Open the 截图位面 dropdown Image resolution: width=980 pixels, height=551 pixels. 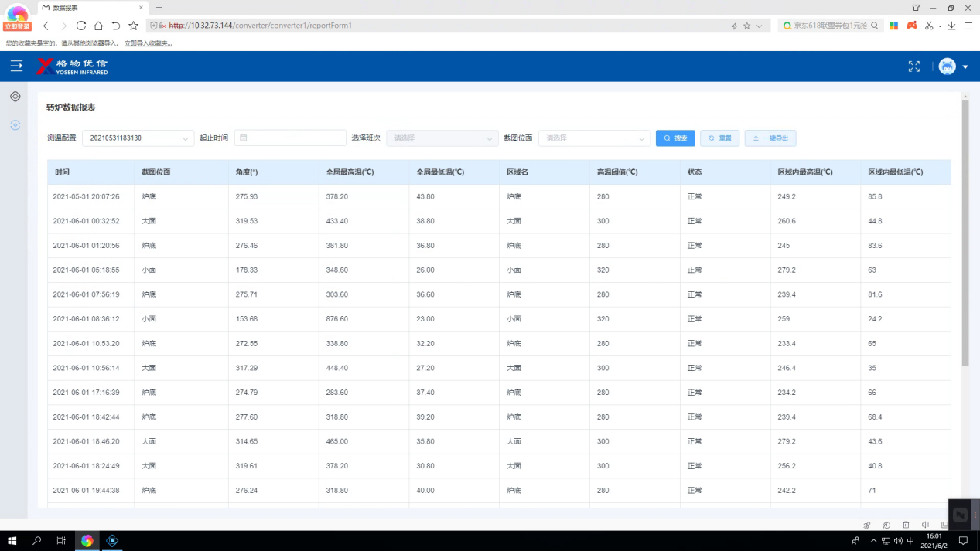(594, 138)
